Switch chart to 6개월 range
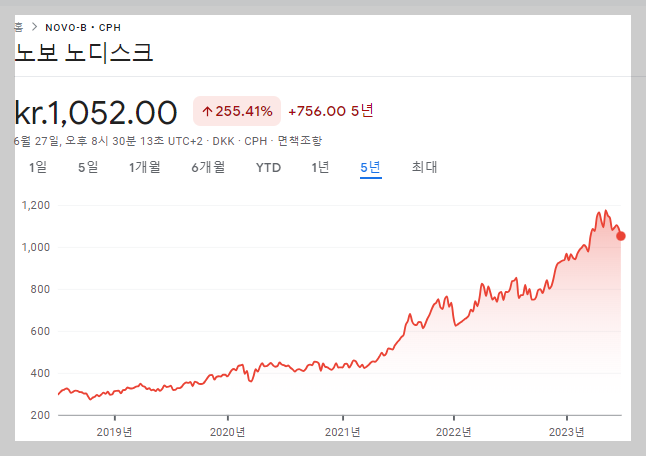Viewport: 646px width, 456px height. click(x=208, y=167)
